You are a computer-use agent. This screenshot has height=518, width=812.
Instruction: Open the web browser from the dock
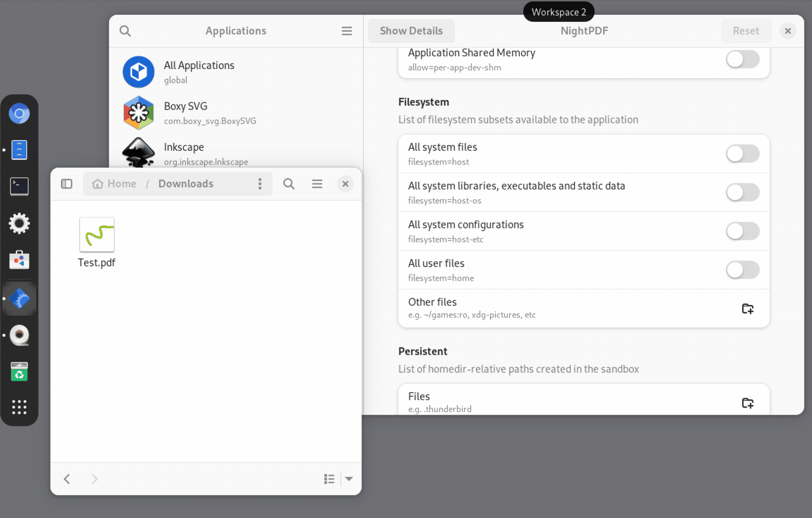[x=19, y=113]
